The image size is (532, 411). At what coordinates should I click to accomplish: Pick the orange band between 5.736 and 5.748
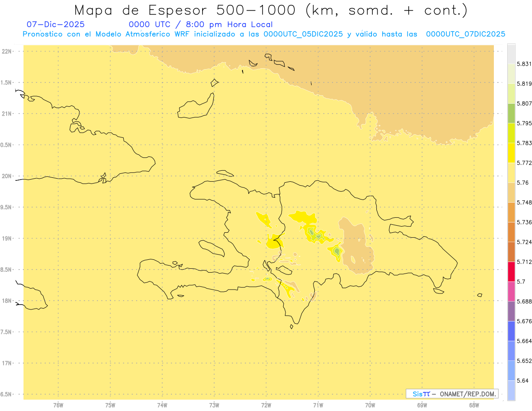click(511, 212)
